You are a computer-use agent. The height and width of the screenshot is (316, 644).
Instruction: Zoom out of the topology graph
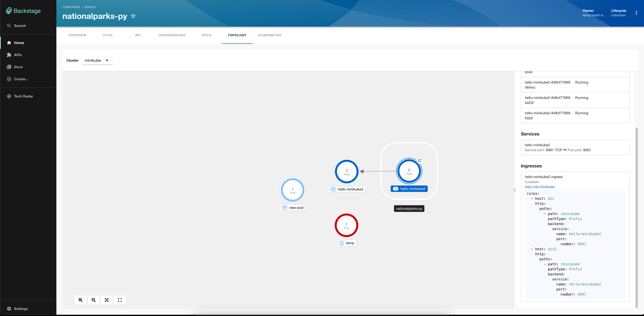94,300
